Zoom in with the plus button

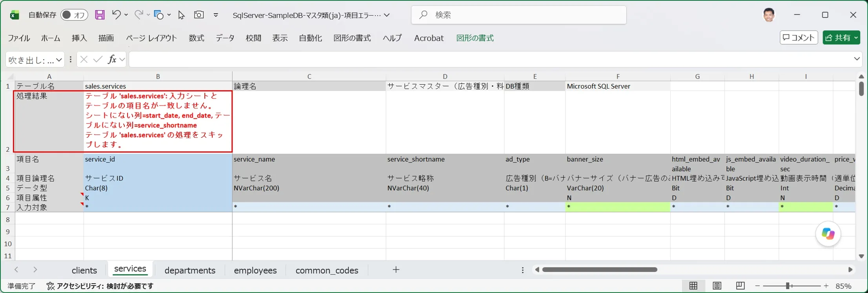point(826,286)
